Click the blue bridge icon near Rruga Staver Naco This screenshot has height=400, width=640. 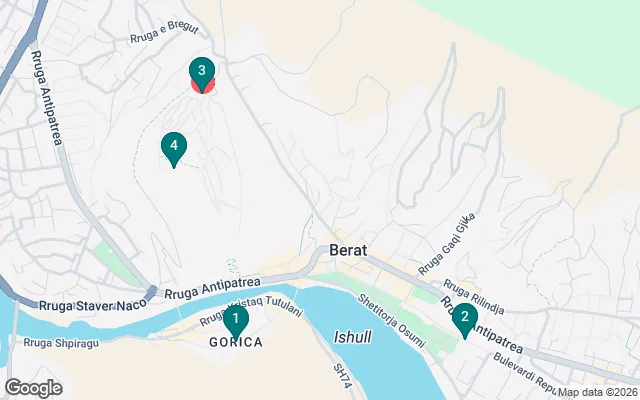pos(150,293)
